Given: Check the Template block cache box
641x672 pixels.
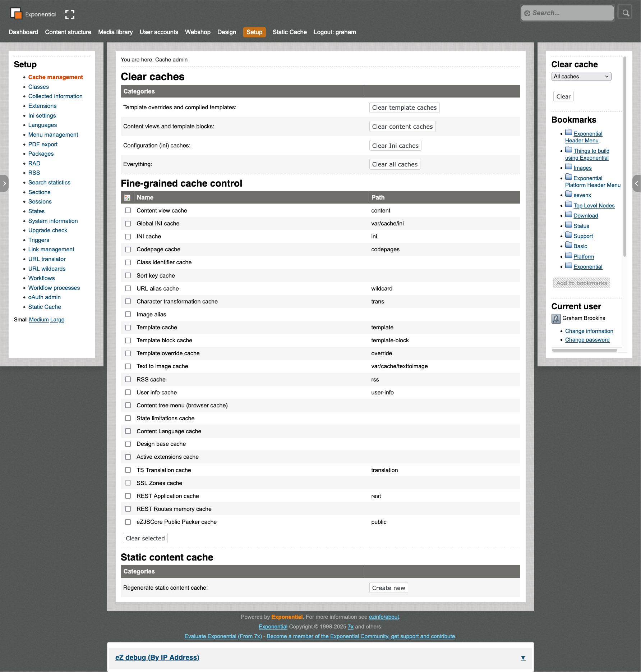Looking at the screenshot, I should tap(128, 340).
